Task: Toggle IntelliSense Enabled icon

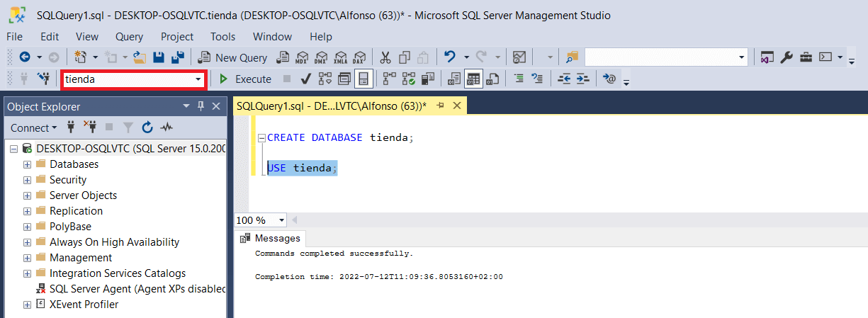Action: [363, 79]
